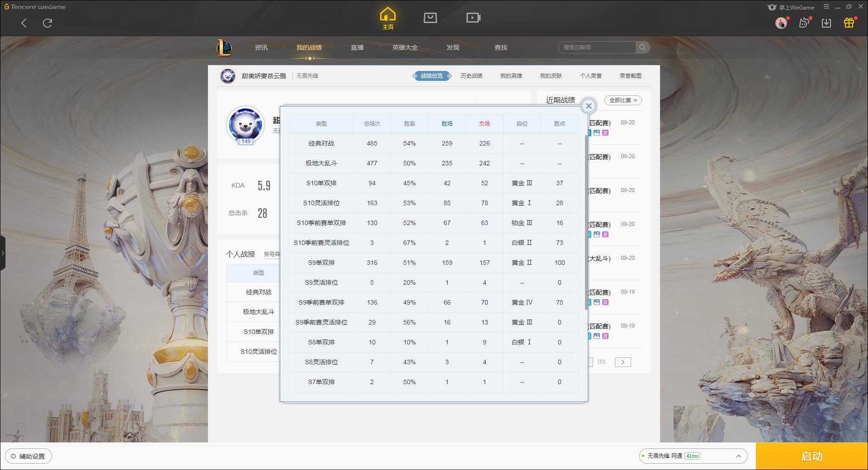The height and width of the screenshot is (470, 868).
Task: Click 友 badge of second 09-19 match
Action: click(605, 336)
